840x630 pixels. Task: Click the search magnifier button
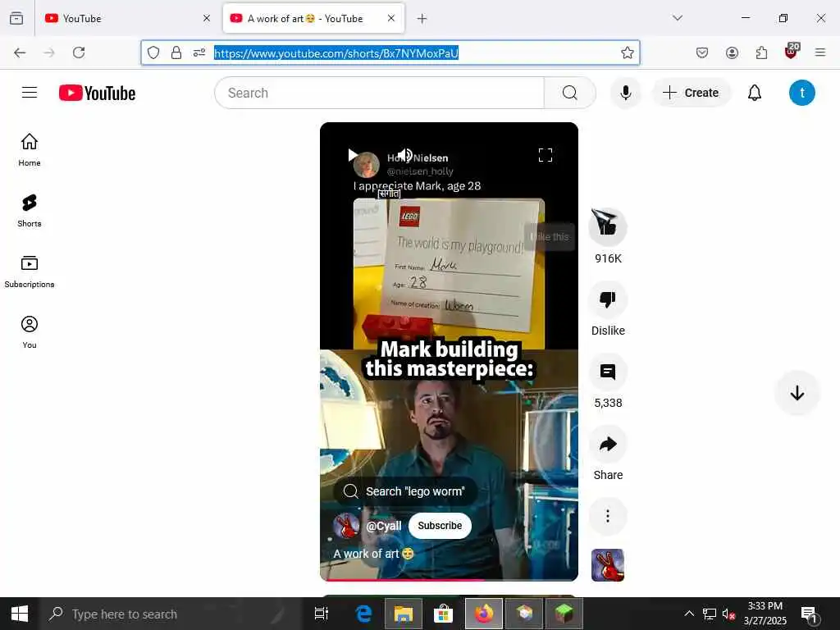[x=570, y=93]
